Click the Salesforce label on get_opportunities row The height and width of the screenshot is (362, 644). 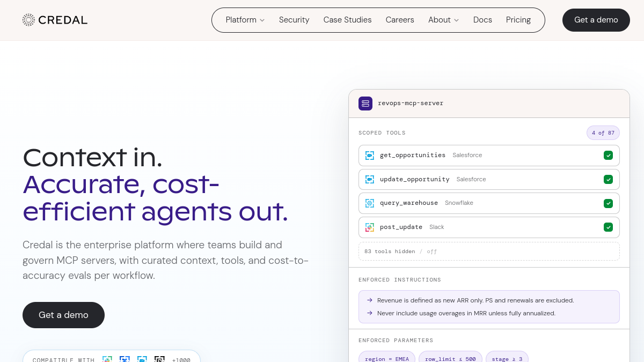(467, 156)
